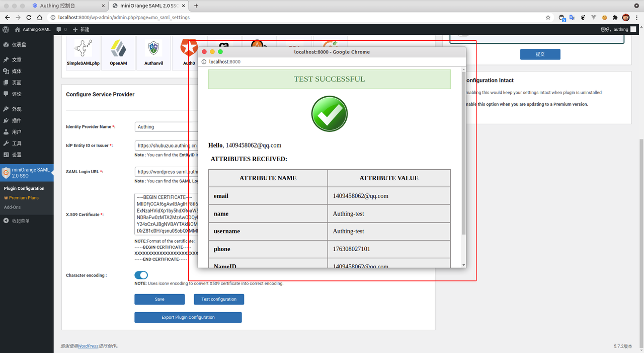Image resolution: width=644 pixels, height=353 pixels.
Task: Open the WordPress footer link
Action: pos(88,346)
